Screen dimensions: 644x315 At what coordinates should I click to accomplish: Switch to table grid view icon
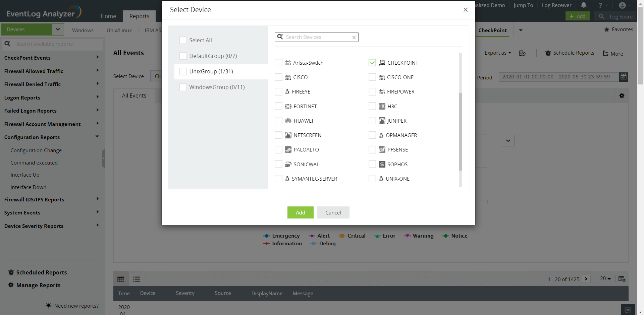[121, 279]
